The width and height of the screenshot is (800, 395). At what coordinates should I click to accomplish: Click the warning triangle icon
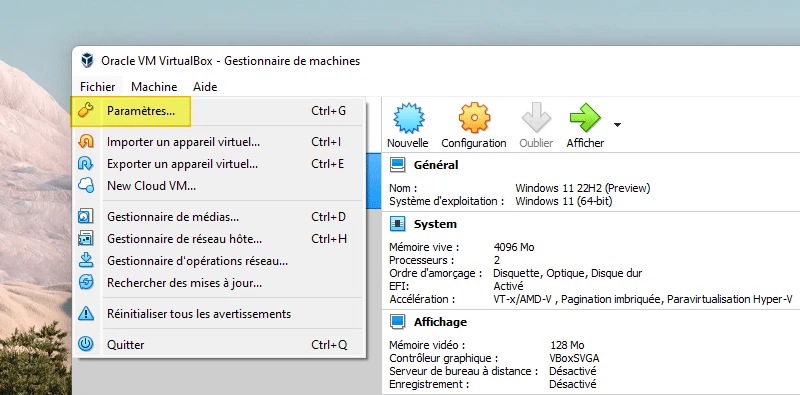tap(86, 313)
